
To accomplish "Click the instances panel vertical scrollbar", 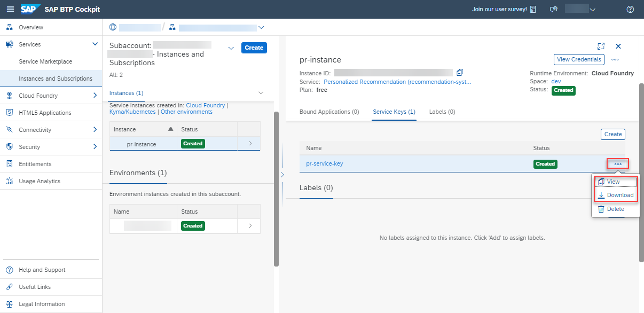I will pyautogui.click(x=276, y=188).
